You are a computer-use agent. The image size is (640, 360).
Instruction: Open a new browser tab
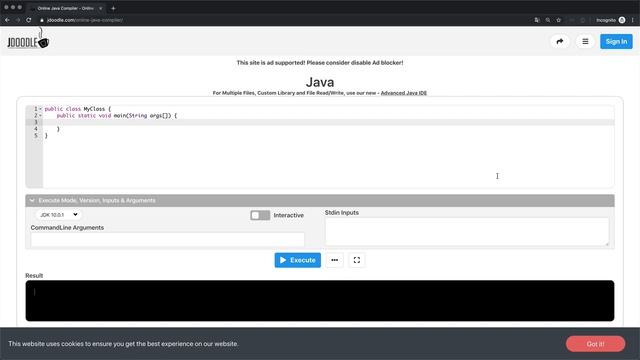point(113,8)
